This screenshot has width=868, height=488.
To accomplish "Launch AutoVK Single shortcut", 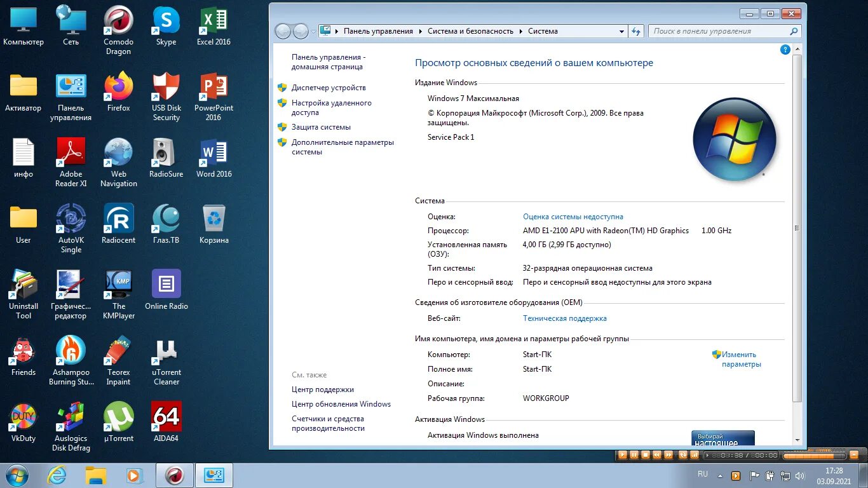I will tap(71, 228).
